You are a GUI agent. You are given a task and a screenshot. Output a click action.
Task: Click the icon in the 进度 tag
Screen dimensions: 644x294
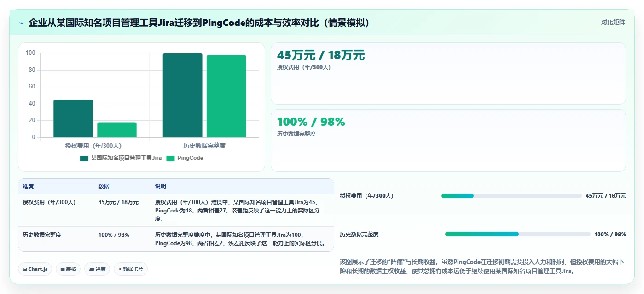(91, 269)
